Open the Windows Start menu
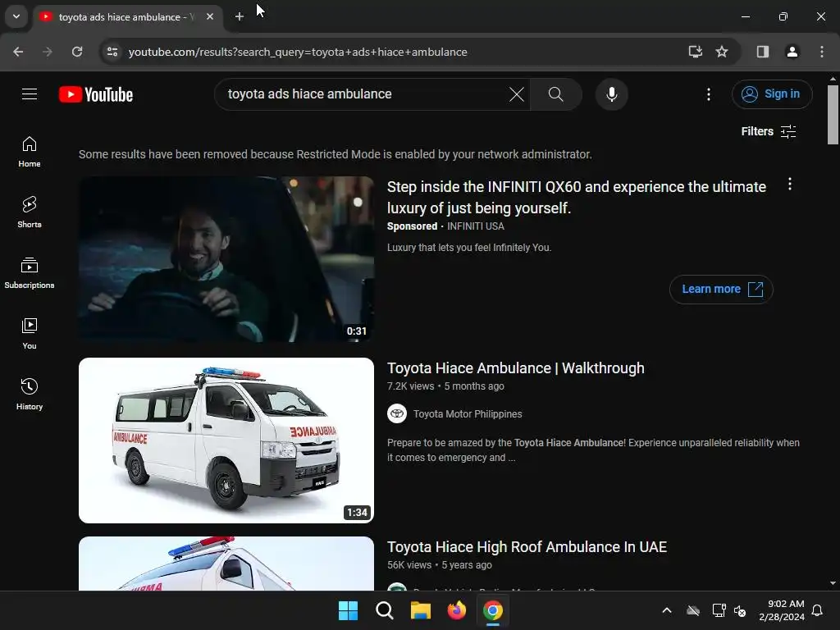Screen dimensions: 840x630 pyautogui.click(x=348, y=610)
